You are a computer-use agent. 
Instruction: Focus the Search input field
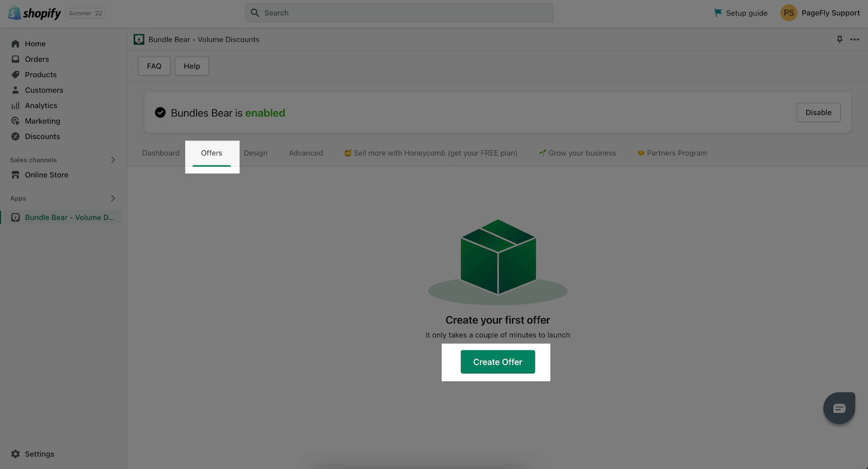(x=399, y=12)
